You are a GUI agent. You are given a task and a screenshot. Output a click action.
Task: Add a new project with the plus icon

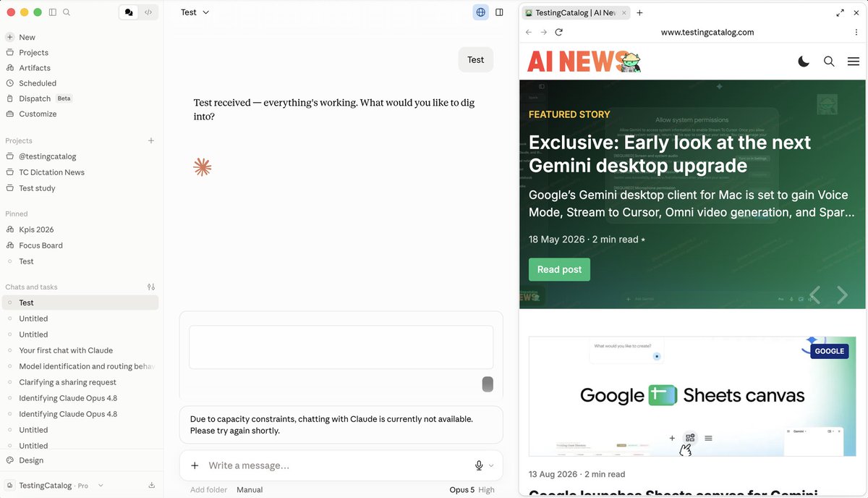coord(151,140)
